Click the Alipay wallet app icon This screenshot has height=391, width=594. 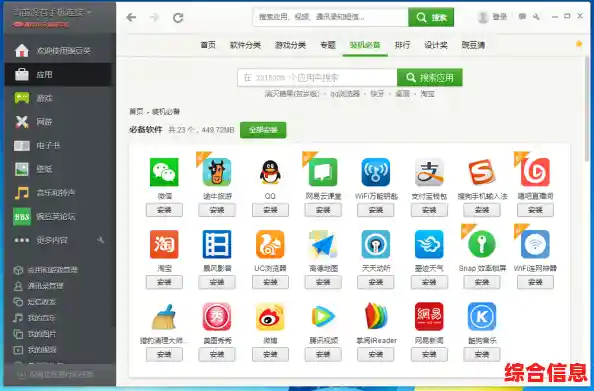coord(429,172)
